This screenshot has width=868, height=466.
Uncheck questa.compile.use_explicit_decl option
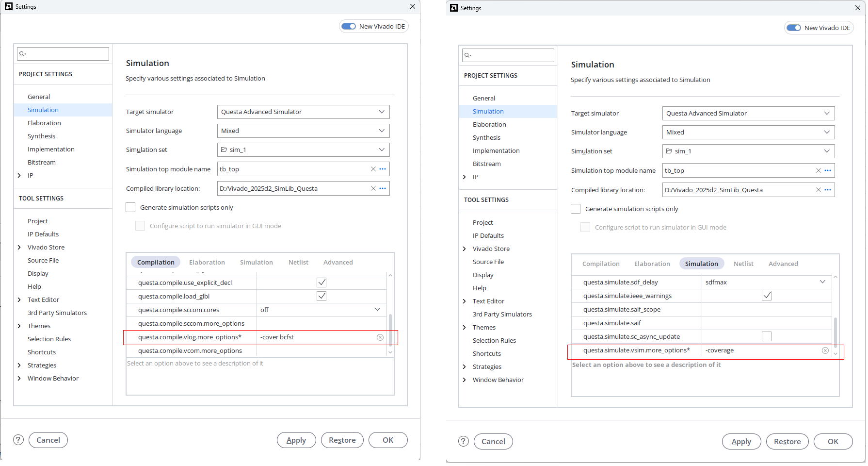click(x=321, y=283)
